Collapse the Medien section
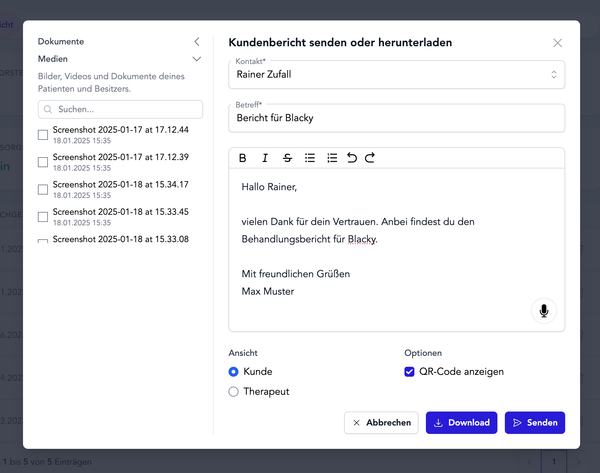The width and height of the screenshot is (600, 473). (x=197, y=59)
